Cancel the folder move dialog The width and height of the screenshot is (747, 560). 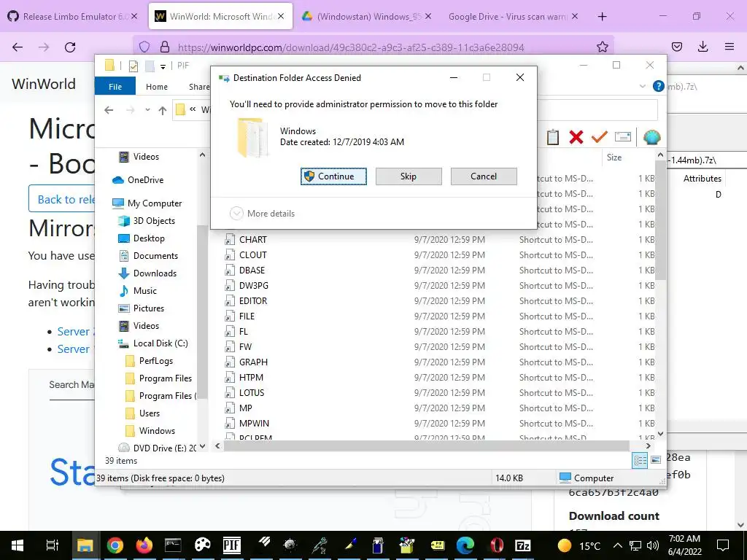[484, 176]
